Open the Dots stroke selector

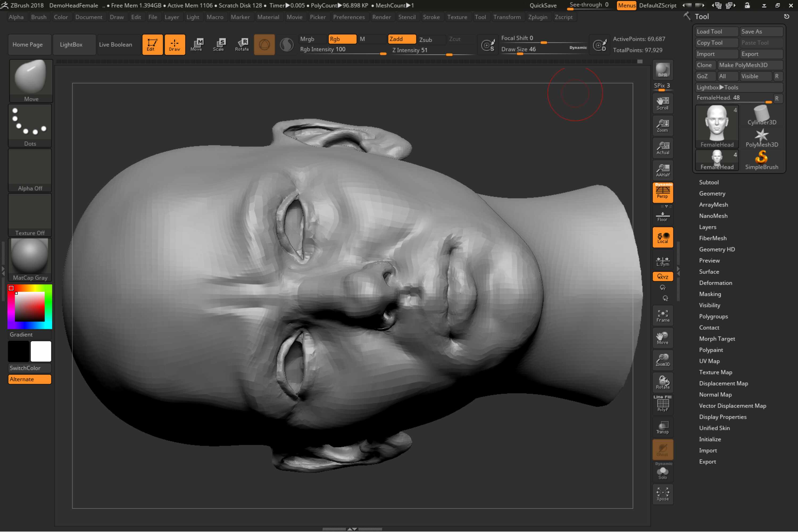(x=30, y=126)
